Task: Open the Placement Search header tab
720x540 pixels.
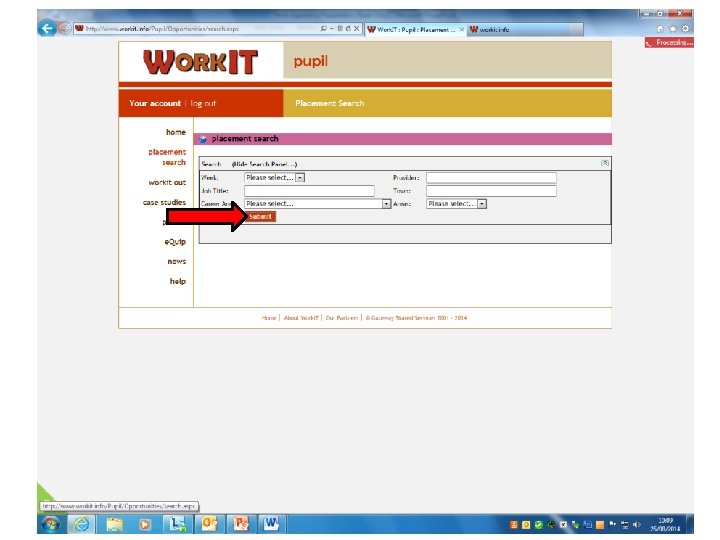Action: point(329,103)
